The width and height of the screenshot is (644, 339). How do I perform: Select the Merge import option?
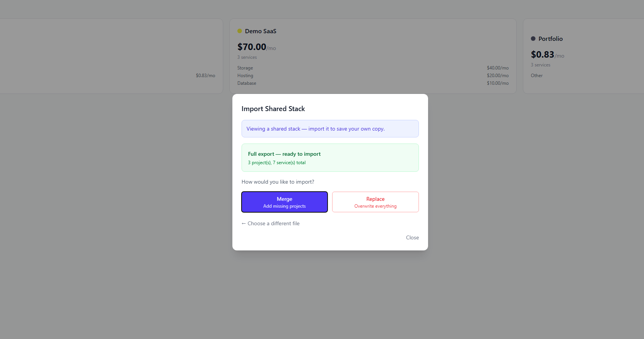pos(284,202)
